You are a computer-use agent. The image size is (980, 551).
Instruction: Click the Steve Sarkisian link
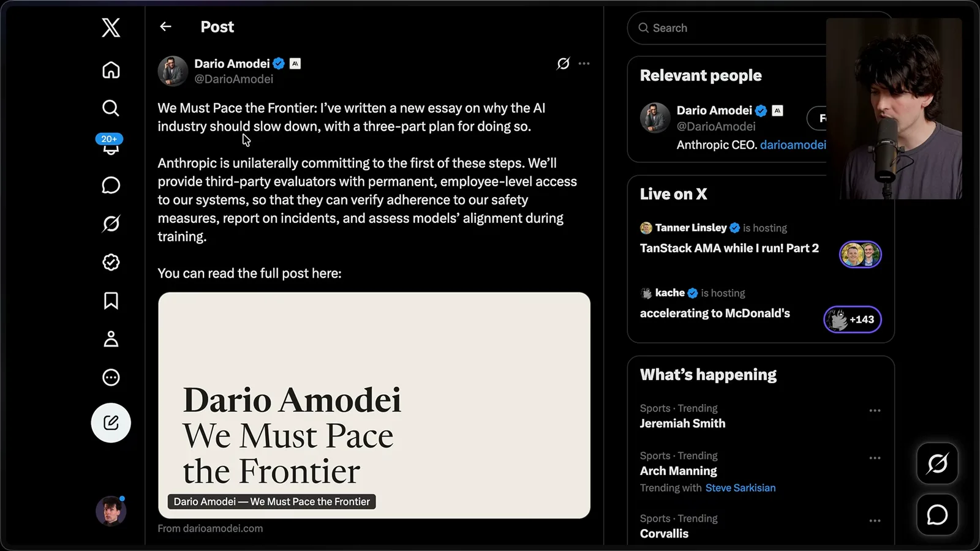coord(741,488)
